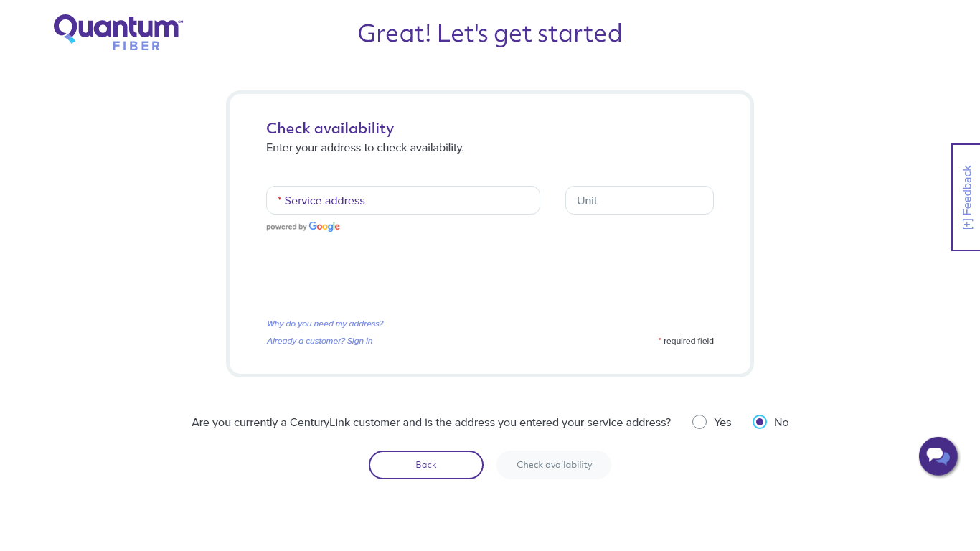Click the CenturyLink customer question text
Image resolution: width=980 pixels, height=551 pixels.
coord(431,423)
